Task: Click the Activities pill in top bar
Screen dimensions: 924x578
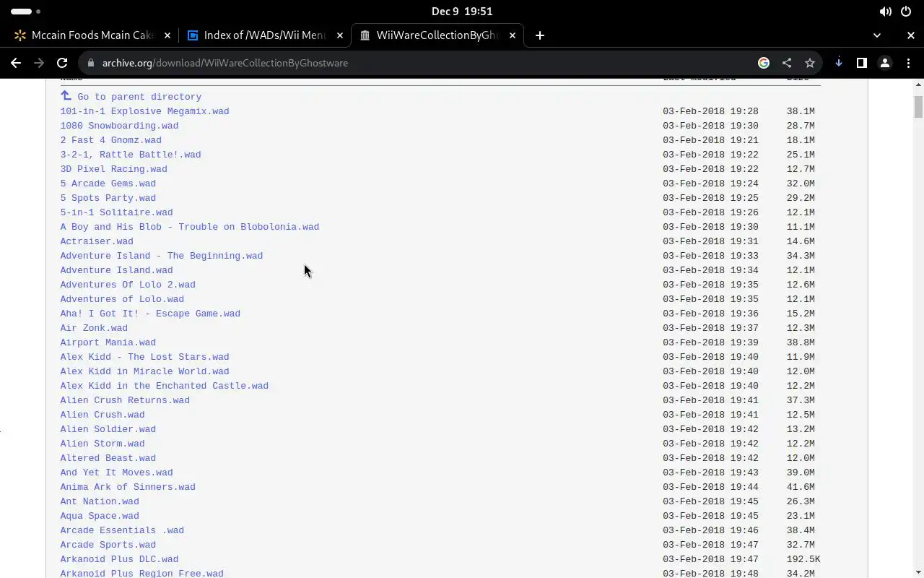Action: click(25, 12)
